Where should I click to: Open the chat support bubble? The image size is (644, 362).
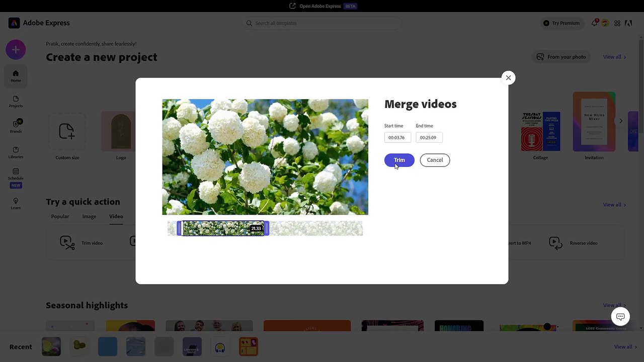pyautogui.click(x=620, y=317)
